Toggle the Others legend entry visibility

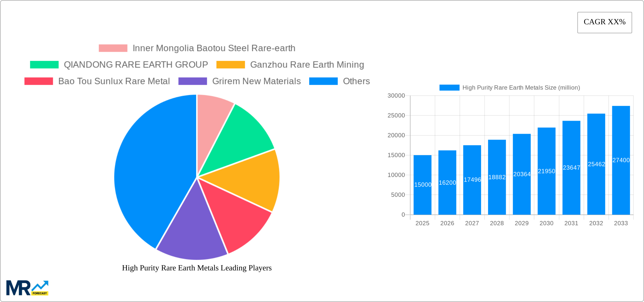coord(356,81)
